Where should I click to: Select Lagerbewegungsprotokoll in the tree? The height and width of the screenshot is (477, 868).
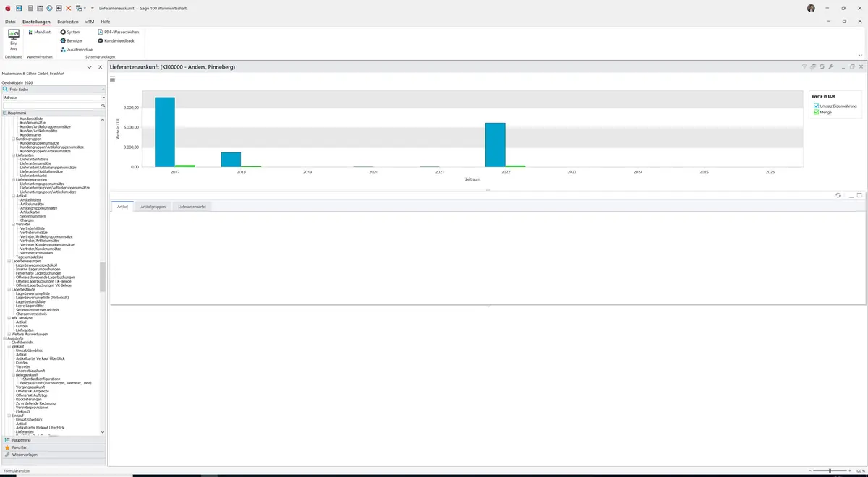pyautogui.click(x=37, y=265)
